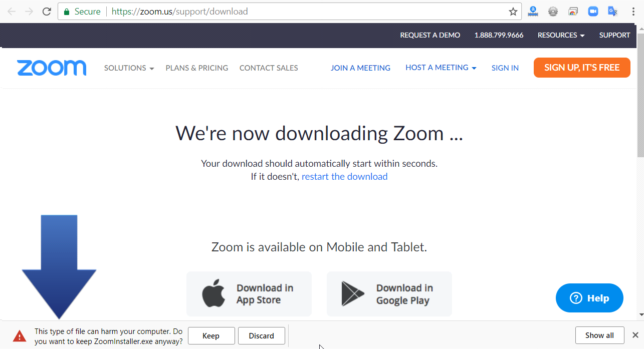The height and width of the screenshot is (349, 644).
Task: Close the downloads bar
Action: tap(635, 335)
